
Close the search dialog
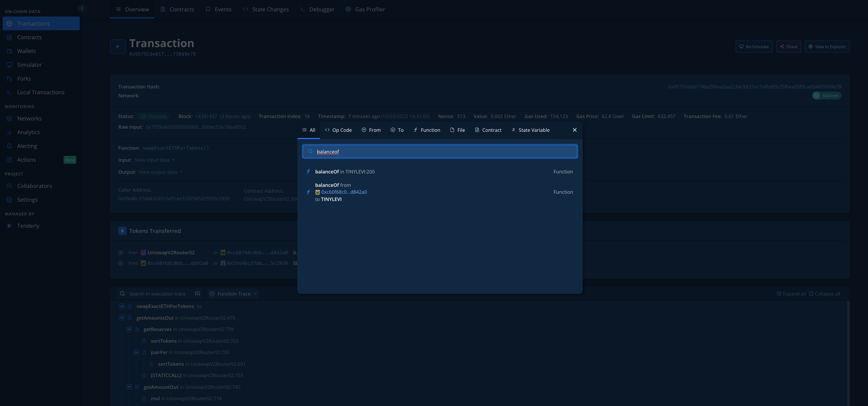[575, 130]
